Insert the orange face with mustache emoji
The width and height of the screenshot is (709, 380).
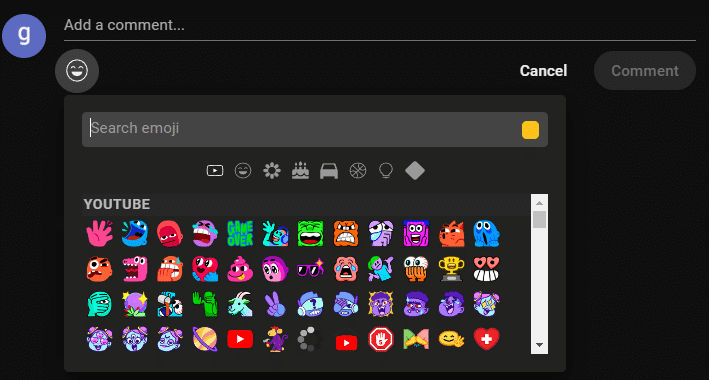click(x=99, y=269)
